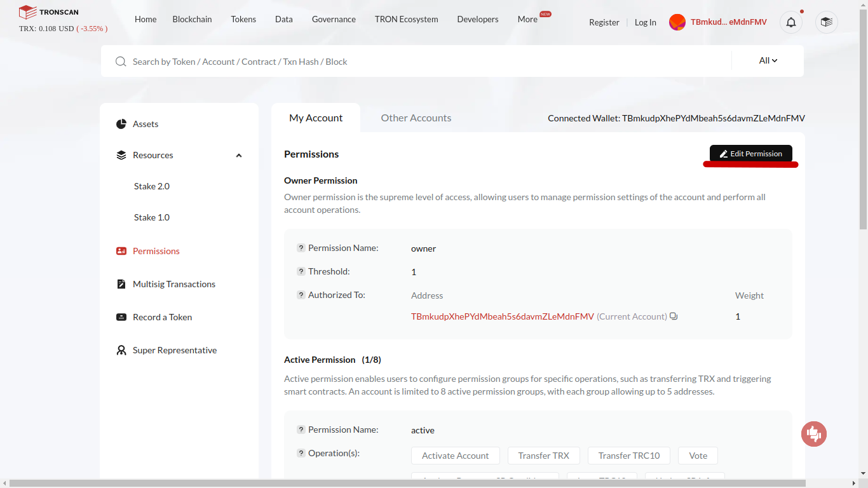
Task: Click the Edit Permission button
Action: pyautogui.click(x=751, y=154)
